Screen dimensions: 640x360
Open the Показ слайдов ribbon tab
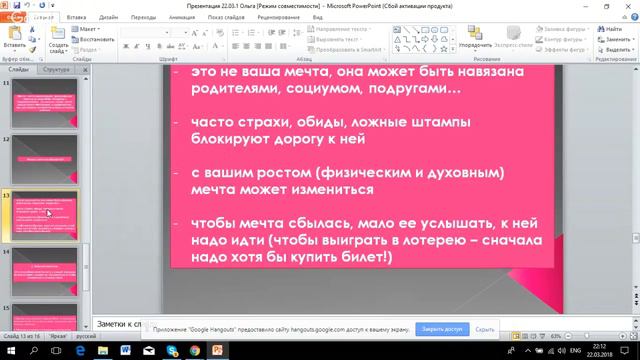[226, 18]
